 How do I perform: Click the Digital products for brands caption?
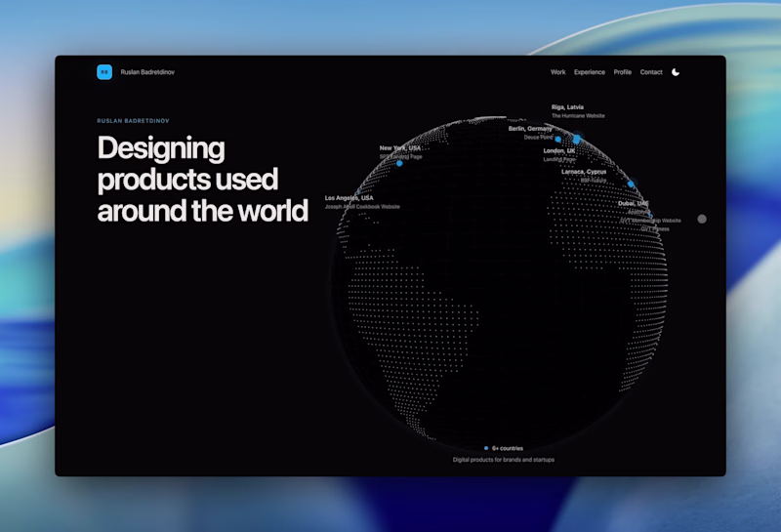[504, 460]
